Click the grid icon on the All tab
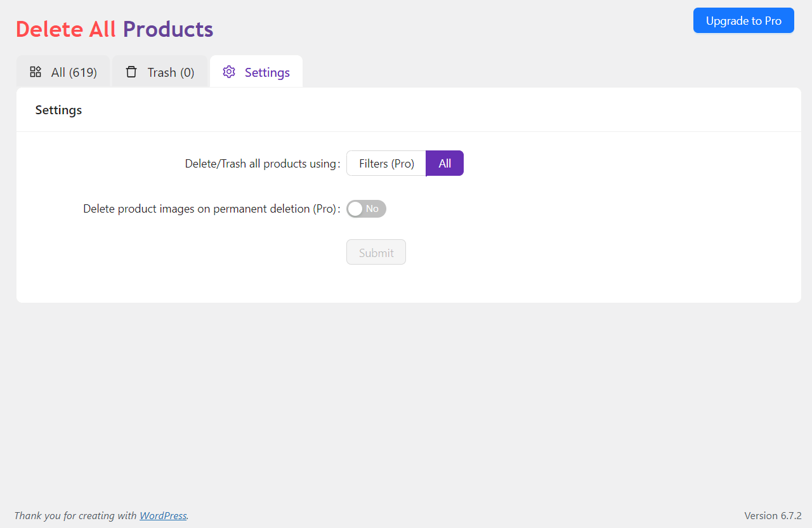 pyautogui.click(x=36, y=72)
